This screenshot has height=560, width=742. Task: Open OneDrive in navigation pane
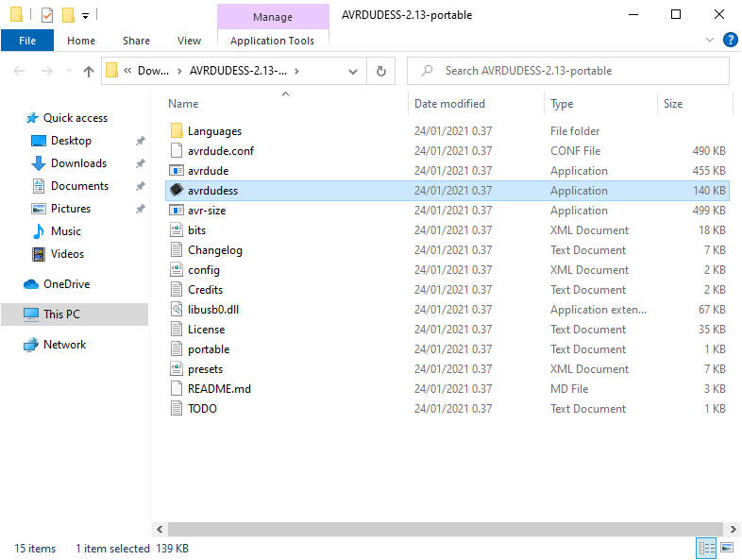click(x=66, y=284)
